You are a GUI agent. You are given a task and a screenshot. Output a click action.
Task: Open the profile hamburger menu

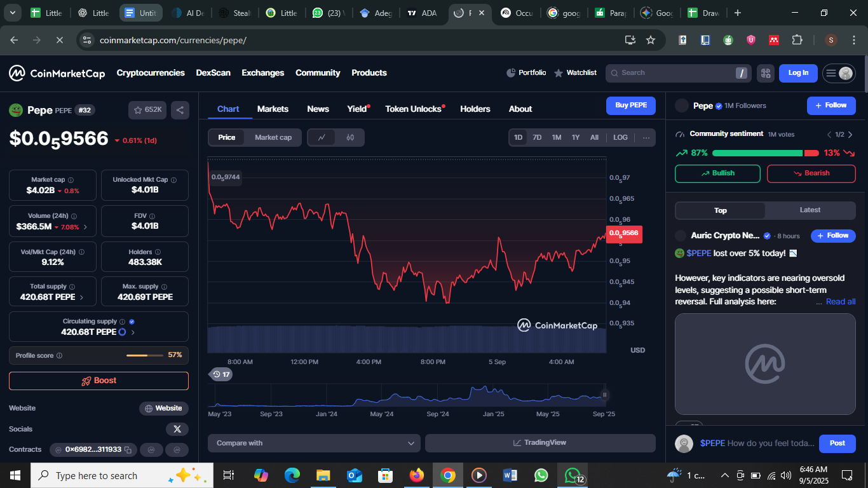tap(839, 73)
